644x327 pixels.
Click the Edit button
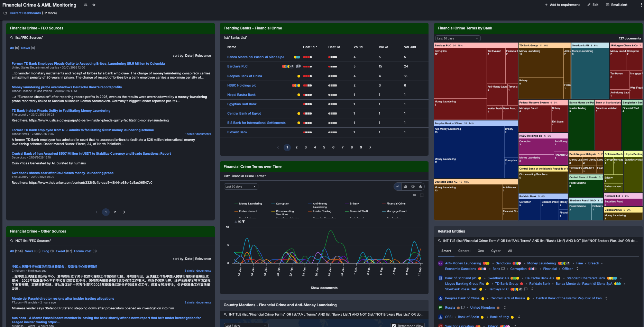pyautogui.click(x=593, y=5)
